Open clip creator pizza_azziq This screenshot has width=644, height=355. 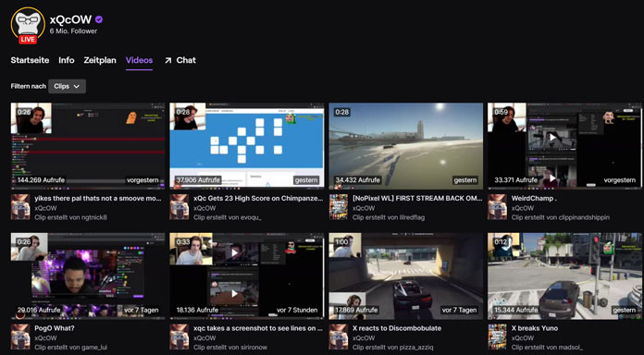(415, 348)
